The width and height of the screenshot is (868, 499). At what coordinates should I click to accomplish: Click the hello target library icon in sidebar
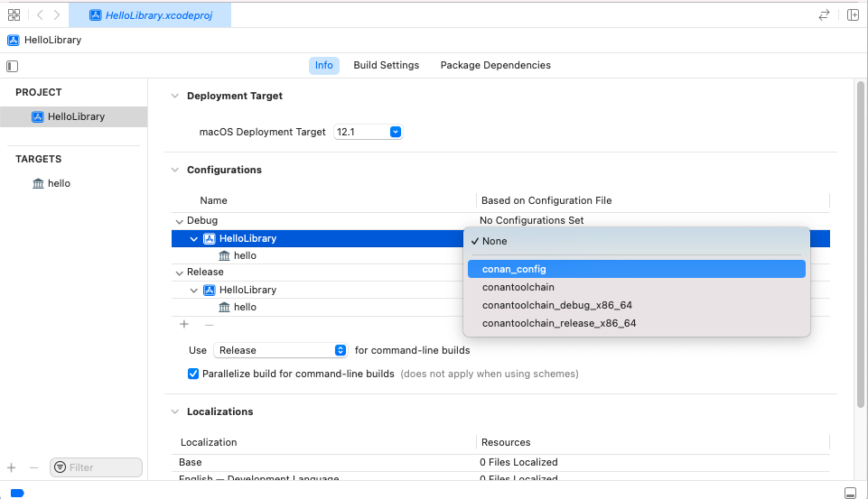click(38, 183)
